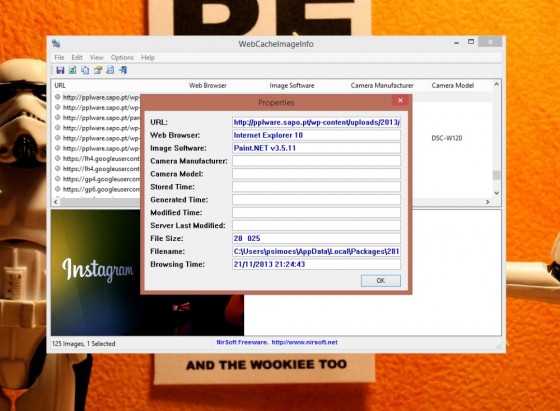Close the WebCacheImageInfo main window

(490, 42)
